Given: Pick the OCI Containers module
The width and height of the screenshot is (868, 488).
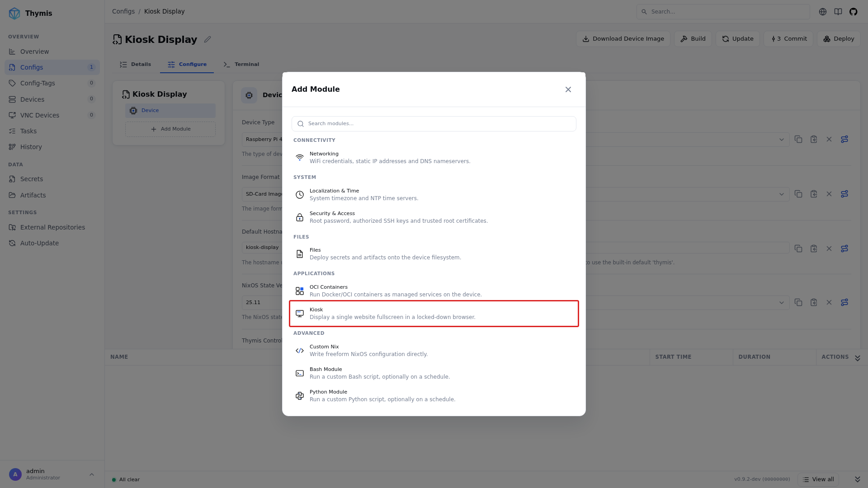Looking at the screenshot, I should pyautogui.click(x=434, y=291).
